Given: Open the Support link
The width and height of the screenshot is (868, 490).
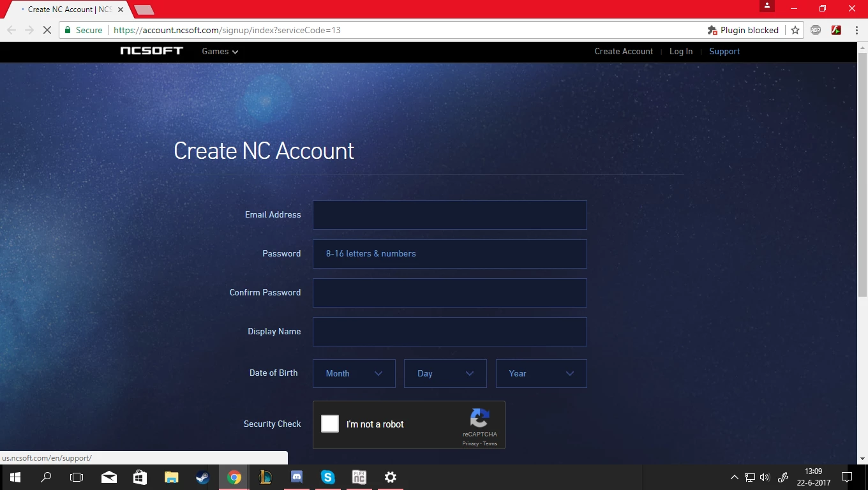Looking at the screenshot, I should coord(724,52).
